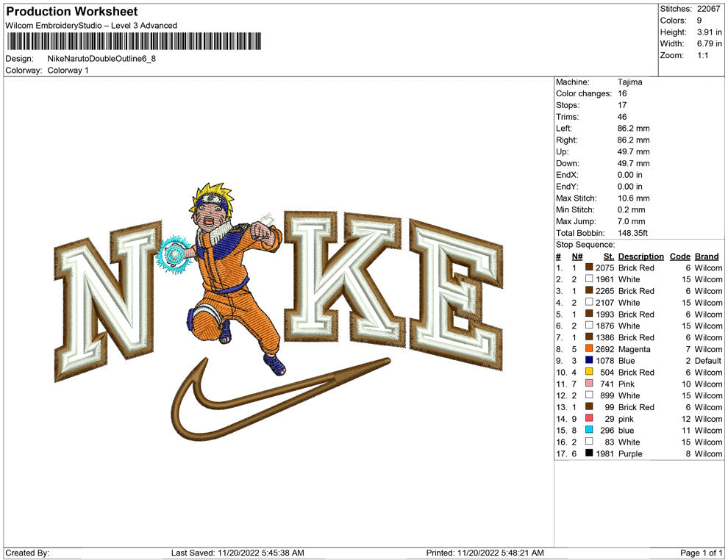This screenshot has width=728, height=560.
Task: Click the Last Saved timestamp in the footer
Action: [x=238, y=553]
